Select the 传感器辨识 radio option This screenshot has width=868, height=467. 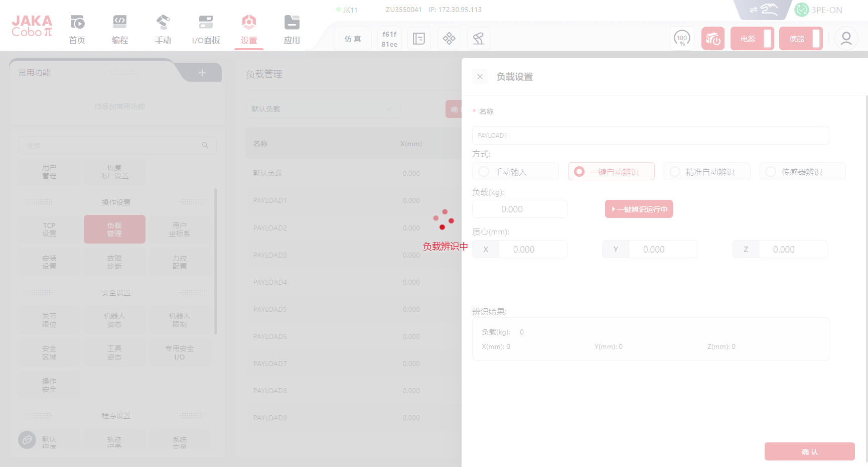click(771, 172)
